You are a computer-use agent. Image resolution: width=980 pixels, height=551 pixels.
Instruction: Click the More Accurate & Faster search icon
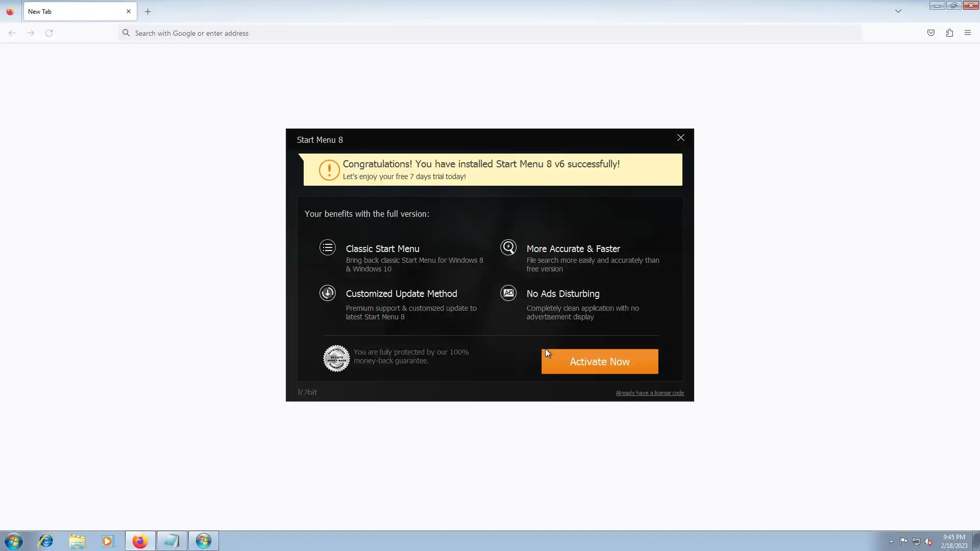tap(508, 248)
